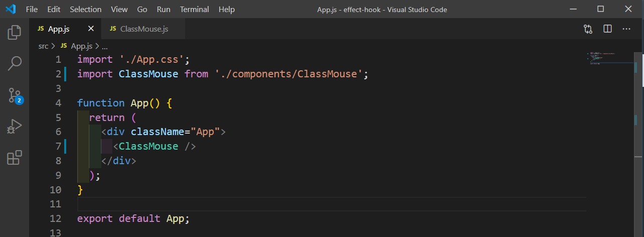Click the className attribute on line 6
Image resolution: width=644 pixels, height=237 pixels.
[x=157, y=132]
